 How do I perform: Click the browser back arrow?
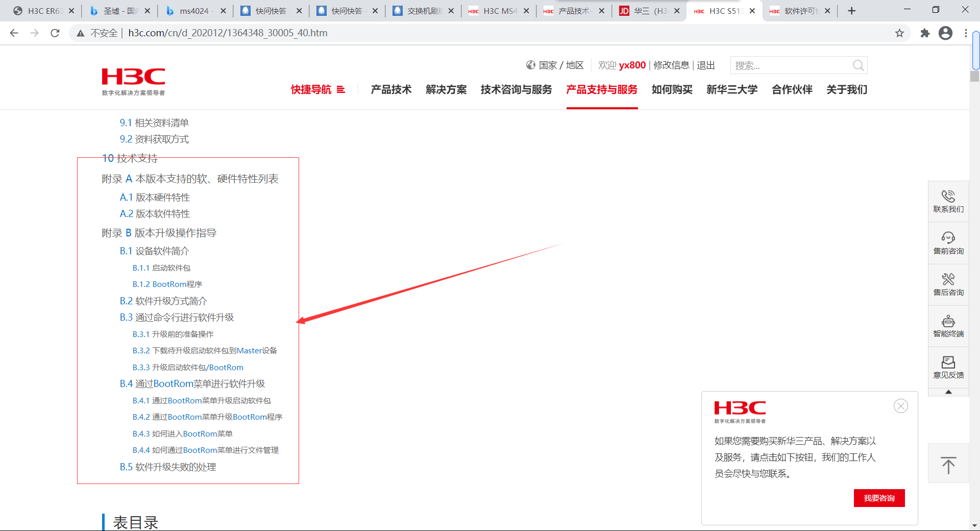(x=14, y=33)
